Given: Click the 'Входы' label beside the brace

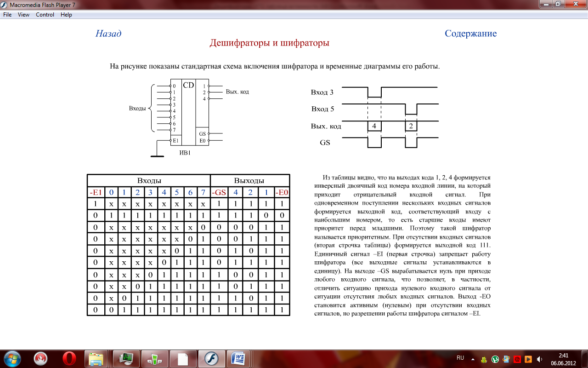Looking at the screenshot, I should pos(137,109).
